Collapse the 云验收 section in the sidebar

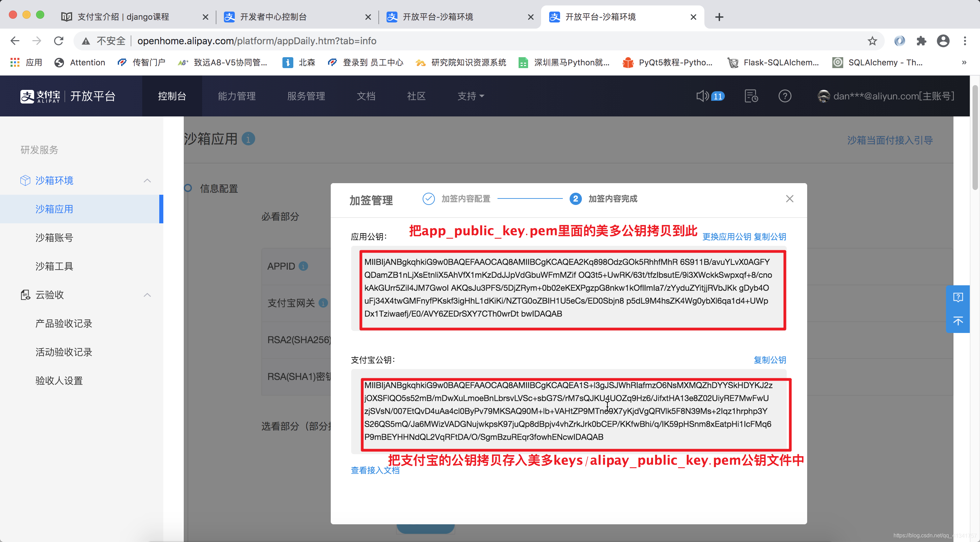click(x=148, y=294)
